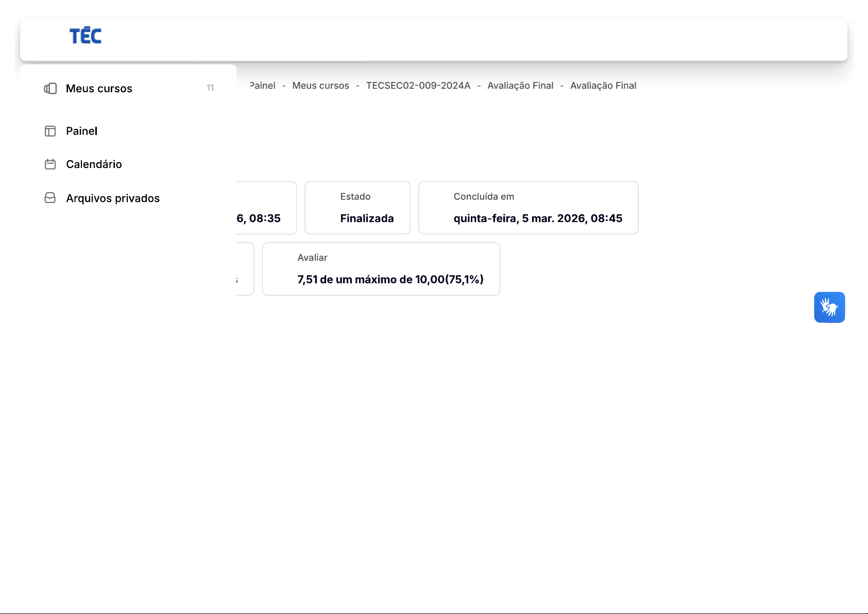
Task: Open Arquivos privados text in the sidebar
Action: (113, 198)
